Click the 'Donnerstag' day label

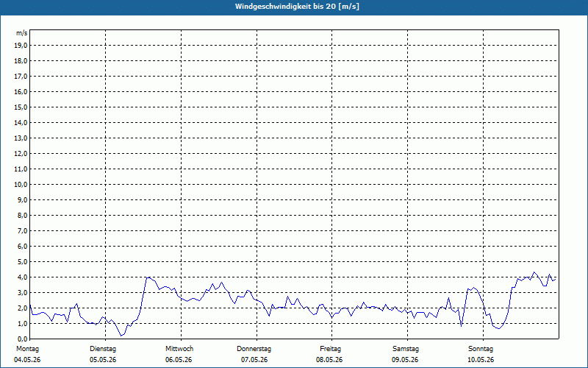(254, 349)
